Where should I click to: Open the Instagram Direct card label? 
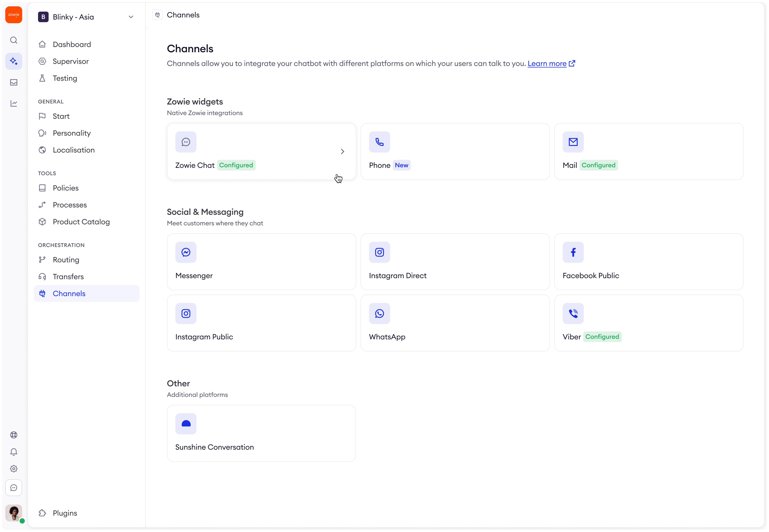398,276
